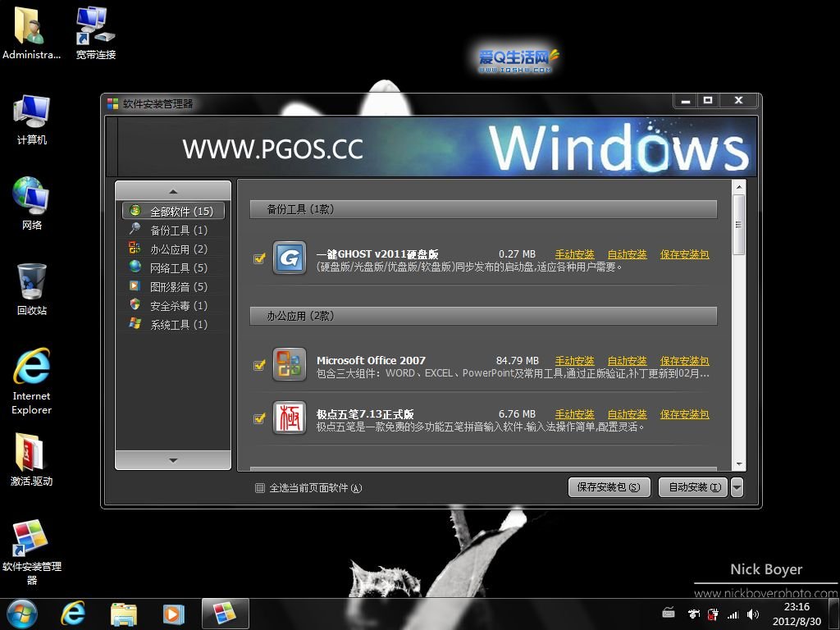
Task: Click the 一键GHOST software icon
Action: point(290,258)
